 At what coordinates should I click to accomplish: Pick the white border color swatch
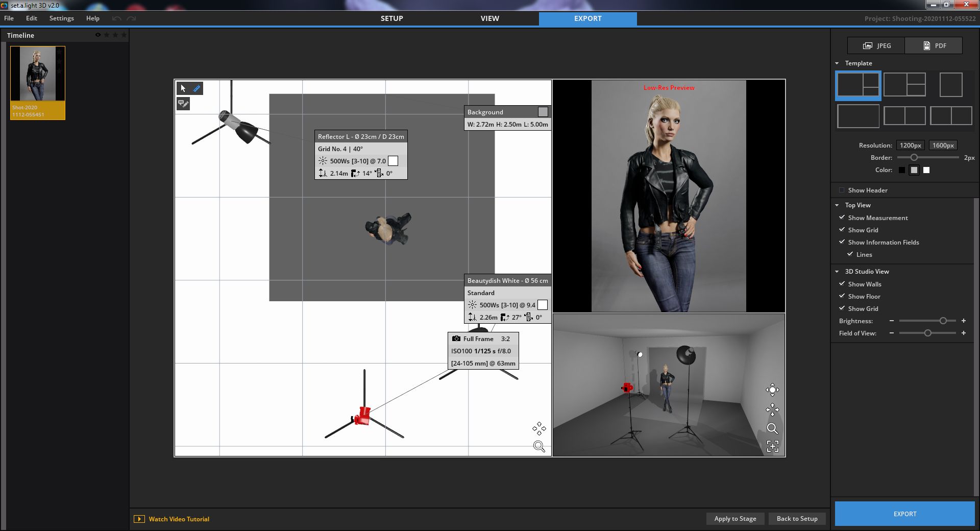coord(926,170)
